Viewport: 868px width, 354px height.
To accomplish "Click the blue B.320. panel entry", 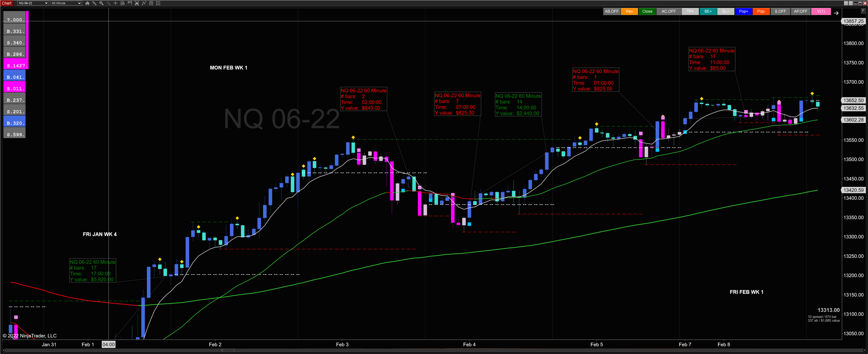I will (14, 121).
